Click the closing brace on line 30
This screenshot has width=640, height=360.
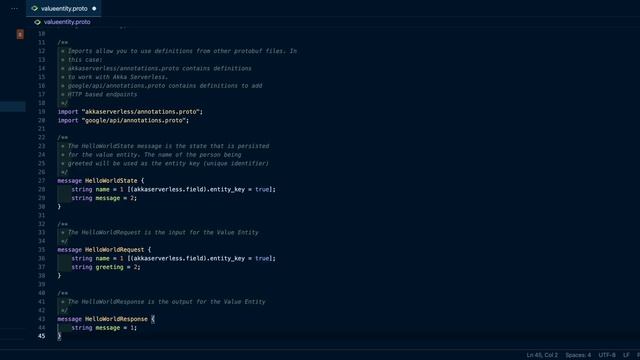click(x=59, y=207)
